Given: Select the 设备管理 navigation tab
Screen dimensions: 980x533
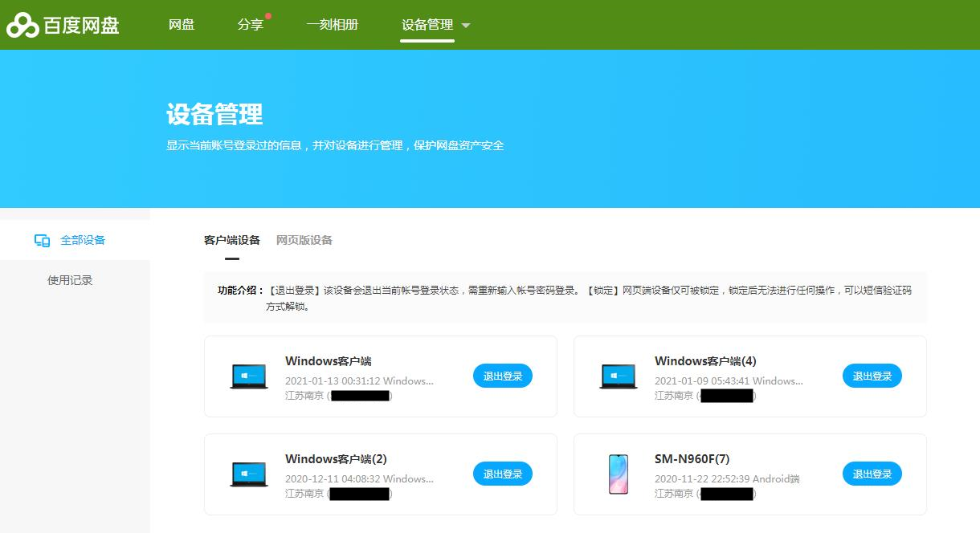Looking at the screenshot, I should click(x=427, y=25).
